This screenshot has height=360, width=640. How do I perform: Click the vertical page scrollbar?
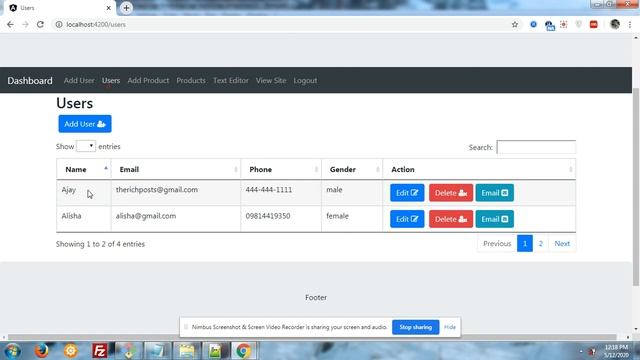636,187
